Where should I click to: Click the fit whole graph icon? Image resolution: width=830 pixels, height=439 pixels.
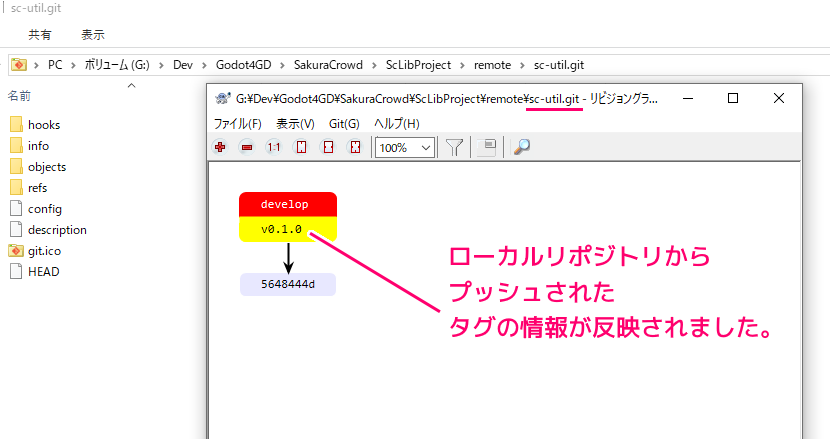(354, 148)
